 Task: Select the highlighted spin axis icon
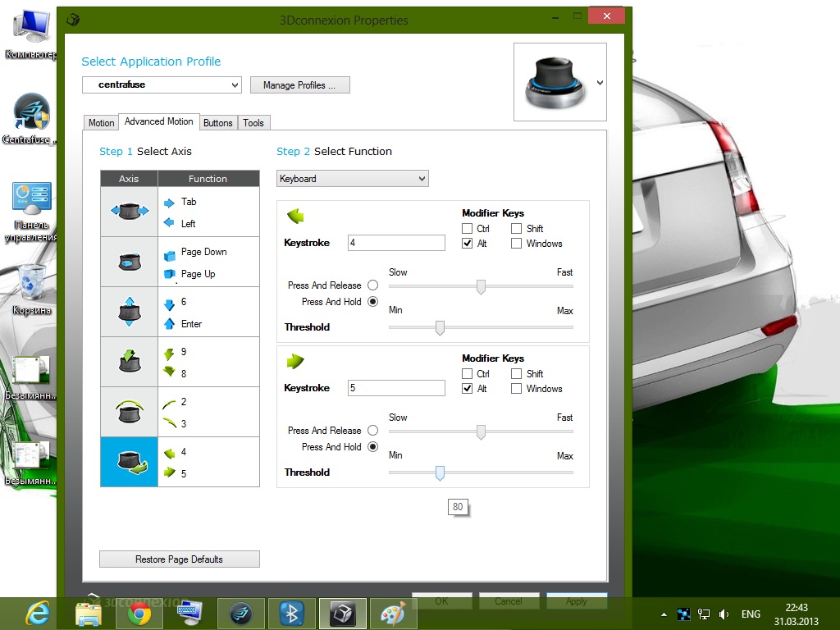(x=129, y=462)
